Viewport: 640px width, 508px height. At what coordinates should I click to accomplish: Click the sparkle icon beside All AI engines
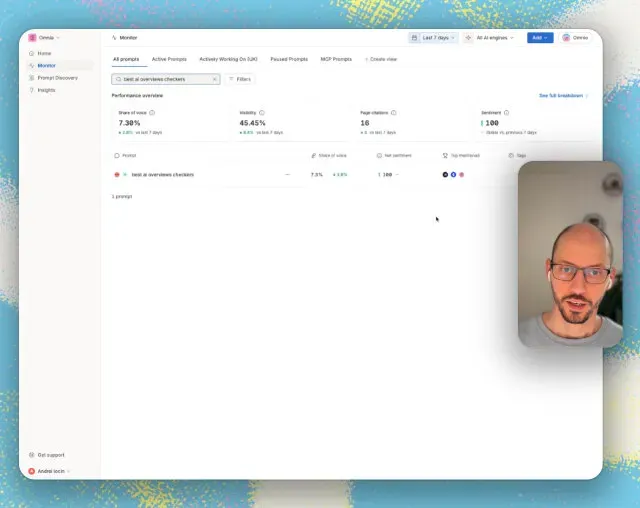[x=469, y=38]
